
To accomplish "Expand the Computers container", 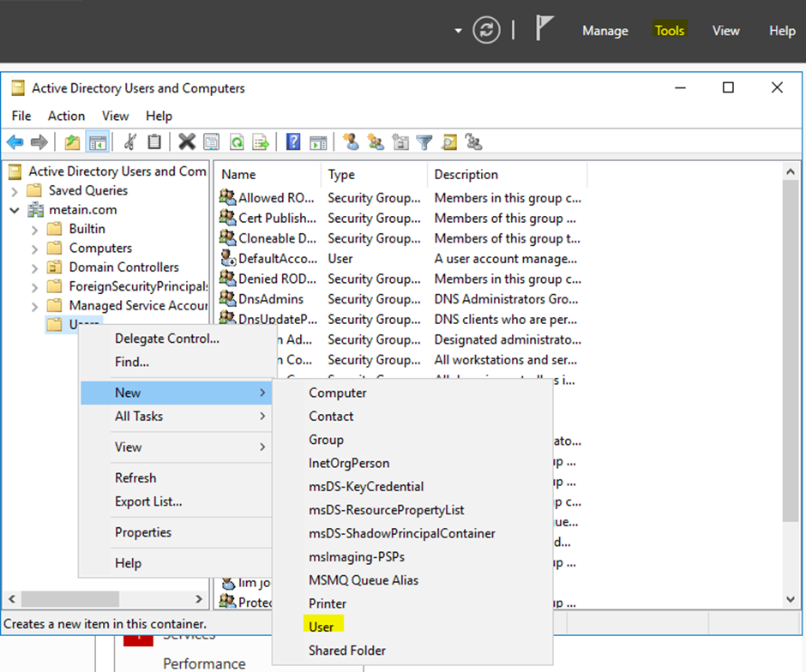I will click(x=34, y=249).
